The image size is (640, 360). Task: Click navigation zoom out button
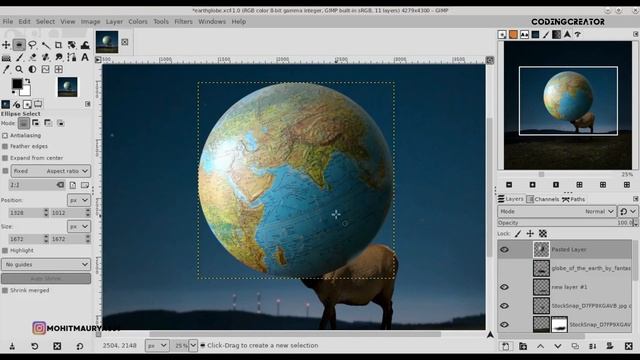coord(509,185)
